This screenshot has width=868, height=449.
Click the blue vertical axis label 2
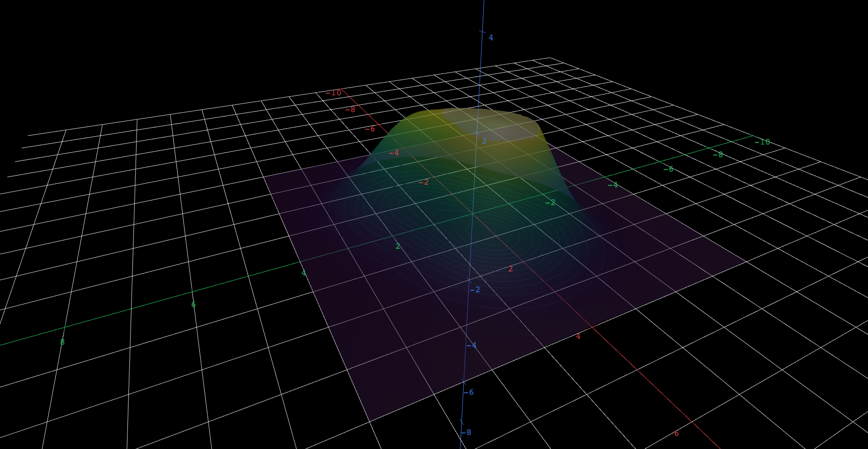[484, 141]
